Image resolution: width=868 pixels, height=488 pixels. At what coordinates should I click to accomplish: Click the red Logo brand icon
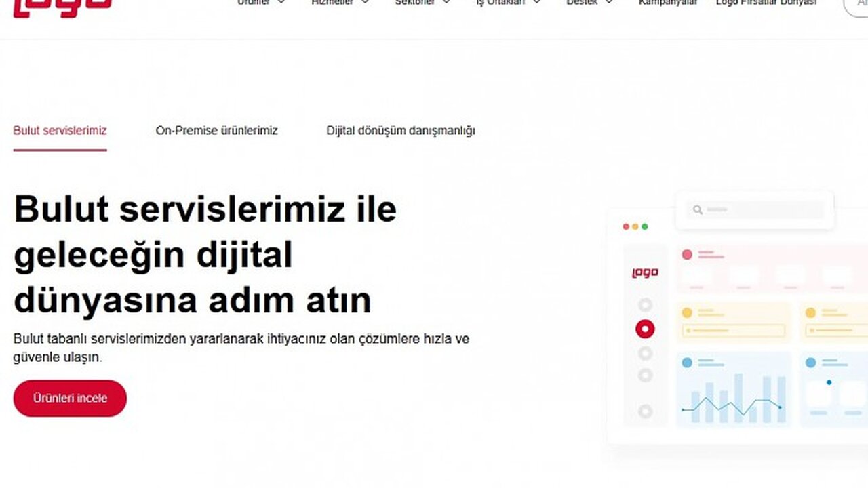(62, 5)
